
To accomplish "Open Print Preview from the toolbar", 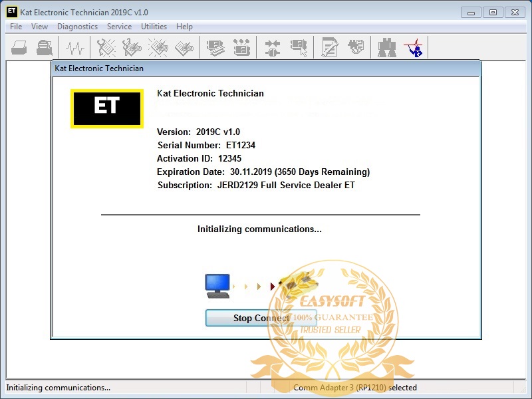I will pyautogui.click(x=45, y=47).
